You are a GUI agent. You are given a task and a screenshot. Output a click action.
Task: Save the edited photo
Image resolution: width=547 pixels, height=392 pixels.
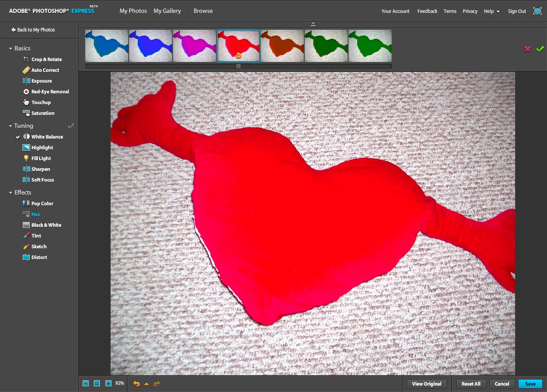pyautogui.click(x=530, y=384)
